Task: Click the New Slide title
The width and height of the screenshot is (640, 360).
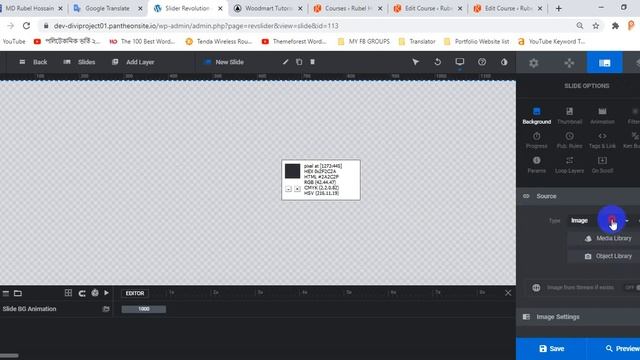Action: (229, 62)
